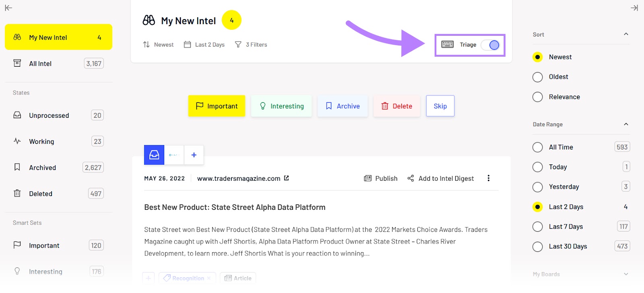Viewport: 644px width, 293px height.
Task: Click the three-dot more options icon
Action: [488, 178]
